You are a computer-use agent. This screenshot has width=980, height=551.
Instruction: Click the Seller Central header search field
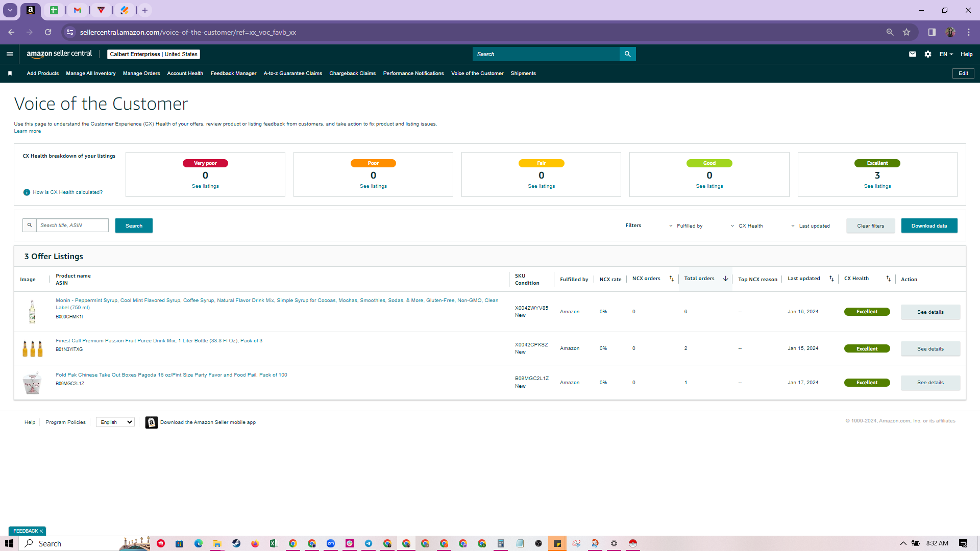coord(546,54)
